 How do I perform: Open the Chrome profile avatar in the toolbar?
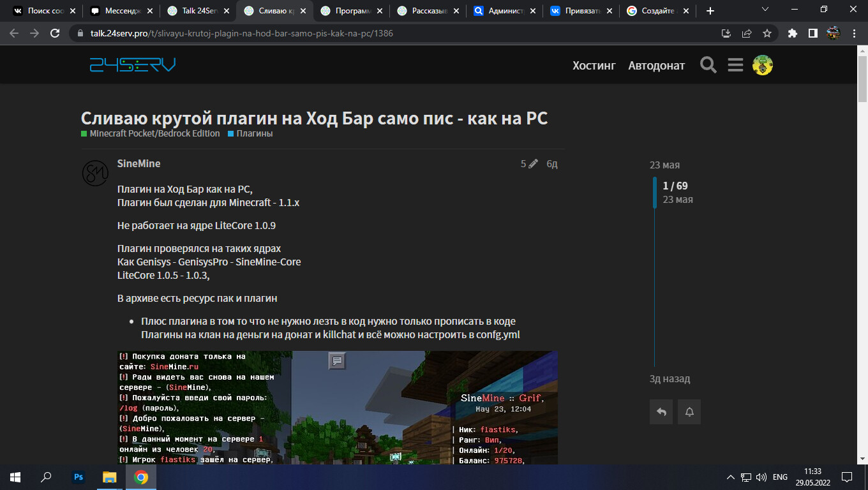[x=833, y=33]
